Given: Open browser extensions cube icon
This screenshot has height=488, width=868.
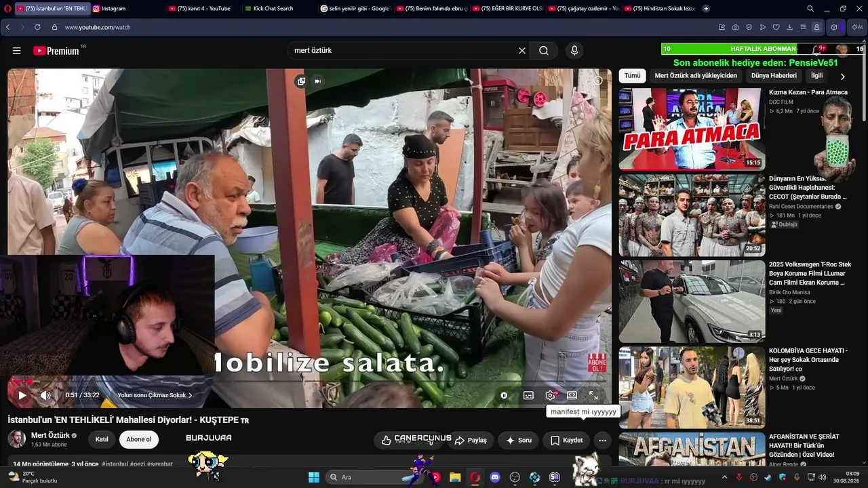Looking at the screenshot, I should pos(834,27).
